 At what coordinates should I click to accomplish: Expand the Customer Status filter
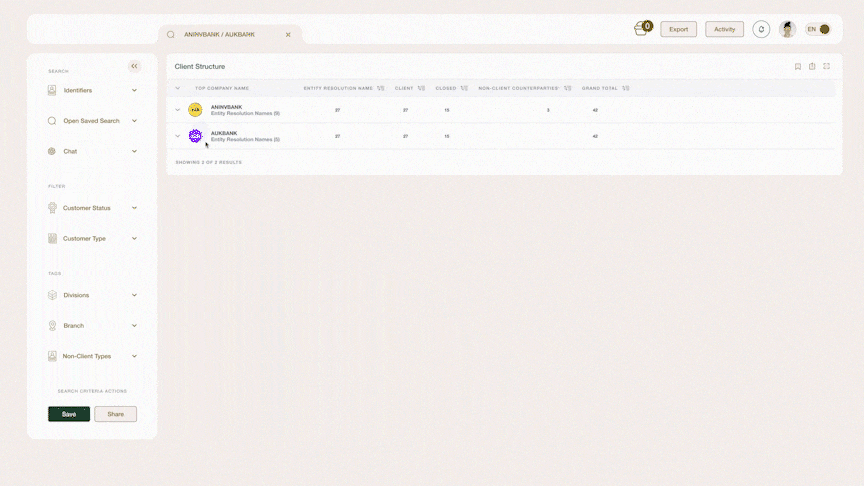tap(134, 208)
